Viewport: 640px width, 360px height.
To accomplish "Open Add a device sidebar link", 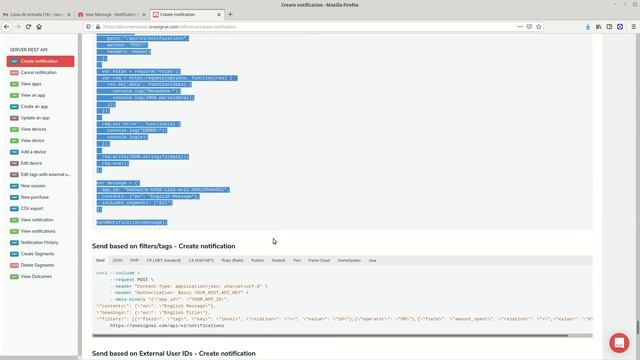I will click(x=33, y=152).
